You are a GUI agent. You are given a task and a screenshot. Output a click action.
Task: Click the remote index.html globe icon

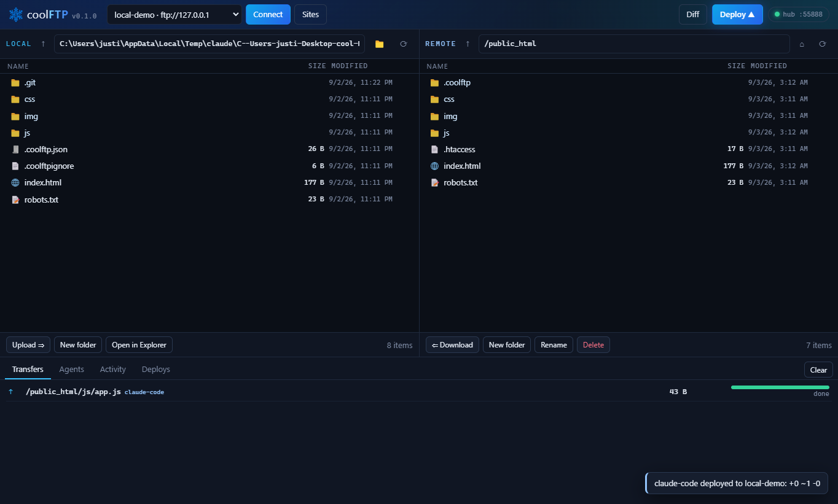click(434, 166)
